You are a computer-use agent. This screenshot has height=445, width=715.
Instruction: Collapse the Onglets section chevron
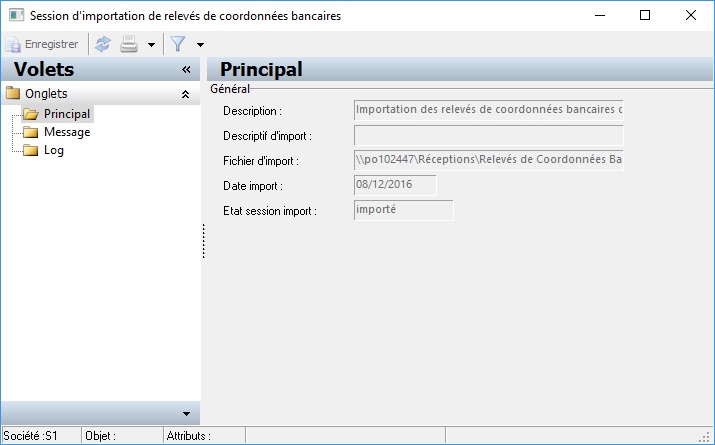[185, 94]
